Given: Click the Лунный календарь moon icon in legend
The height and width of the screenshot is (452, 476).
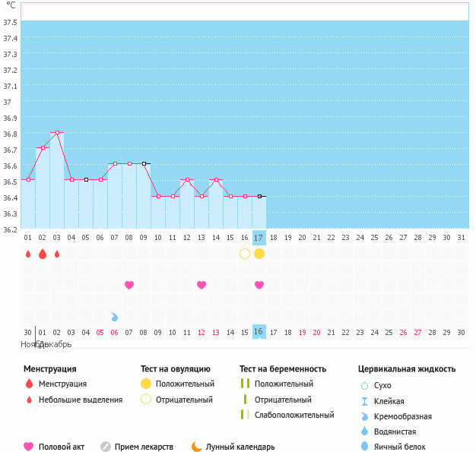Looking at the screenshot, I should (x=197, y=447).
